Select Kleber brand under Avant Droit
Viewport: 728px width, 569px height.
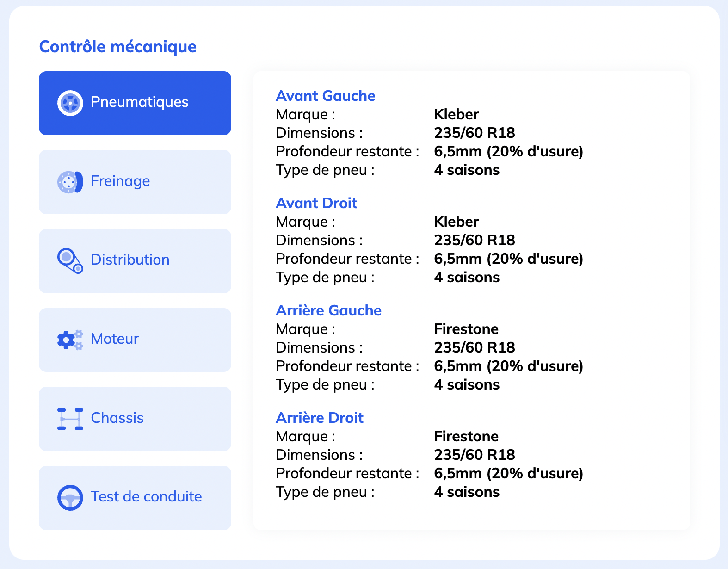[x=457, y=222]
